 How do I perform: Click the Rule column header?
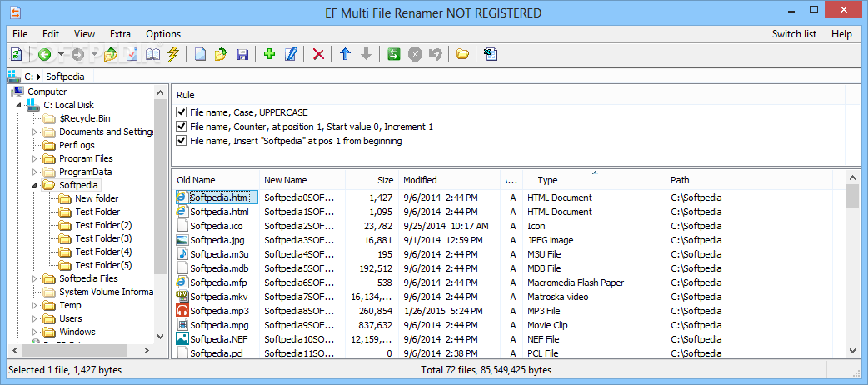tap(509, 95)
